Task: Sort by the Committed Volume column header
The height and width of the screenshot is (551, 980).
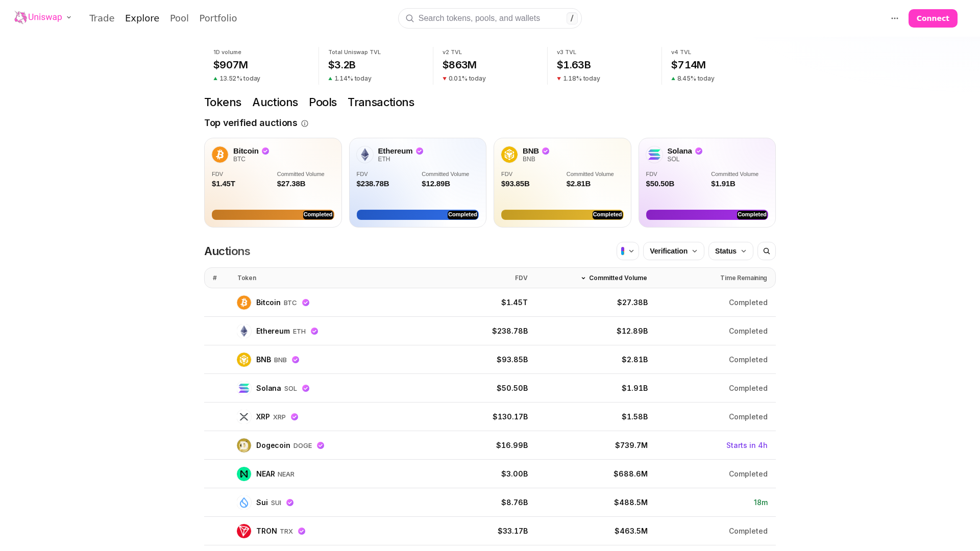Action: point(614,278)
